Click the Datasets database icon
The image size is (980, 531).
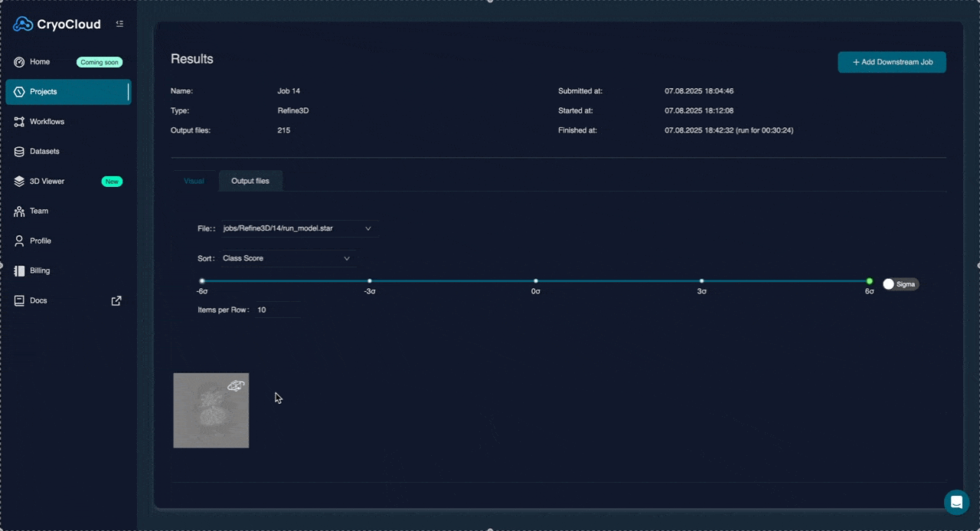point(18,151)
